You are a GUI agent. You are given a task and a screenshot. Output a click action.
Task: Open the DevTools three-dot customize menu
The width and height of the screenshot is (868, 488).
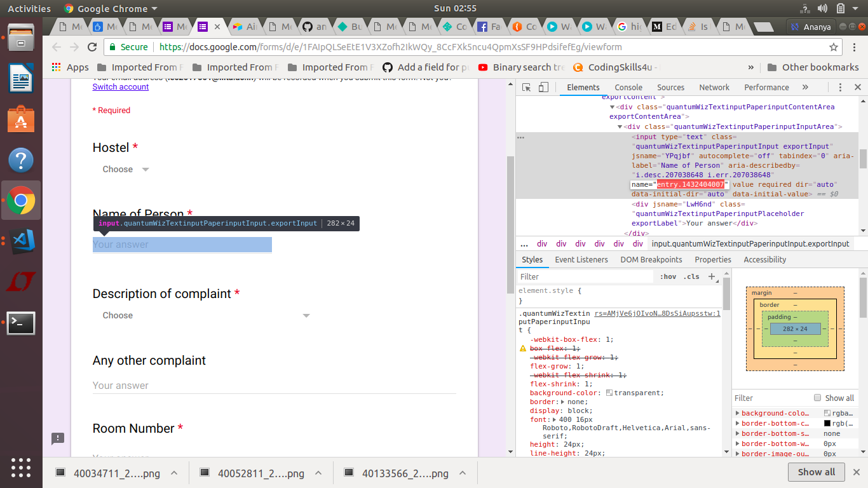840,88
